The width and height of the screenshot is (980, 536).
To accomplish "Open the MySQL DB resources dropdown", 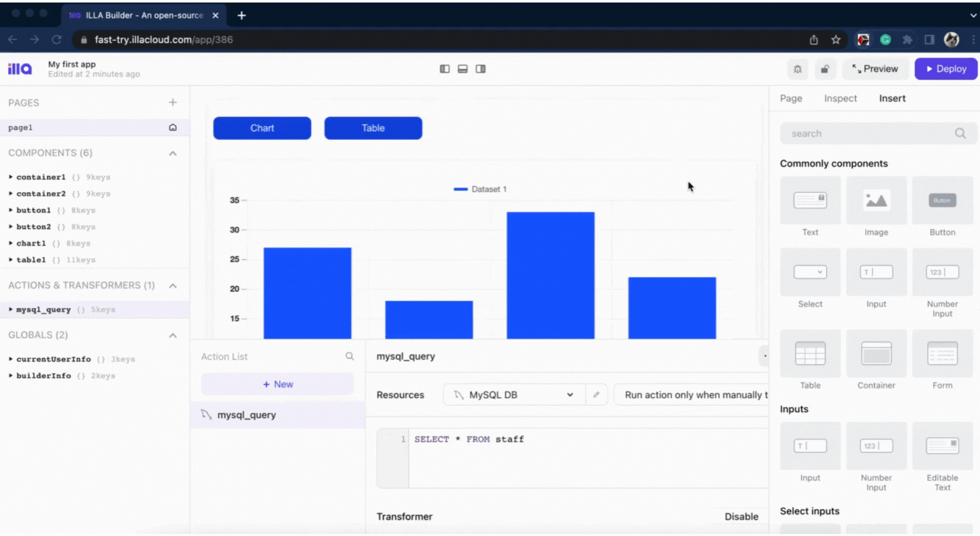I will [x=514, y=395].
